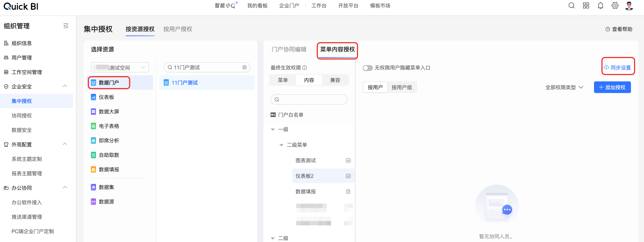This screenshot has height=242, width=644.
Task: Click info icon beside 最终生效权限
Action: pos(304,68)
